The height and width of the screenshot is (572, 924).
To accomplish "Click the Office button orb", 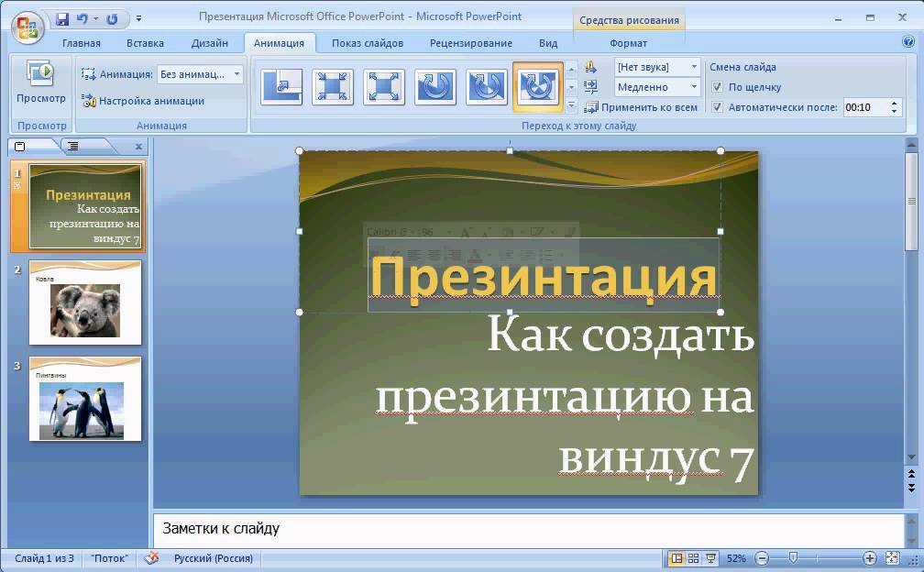I will pos(27,27).
